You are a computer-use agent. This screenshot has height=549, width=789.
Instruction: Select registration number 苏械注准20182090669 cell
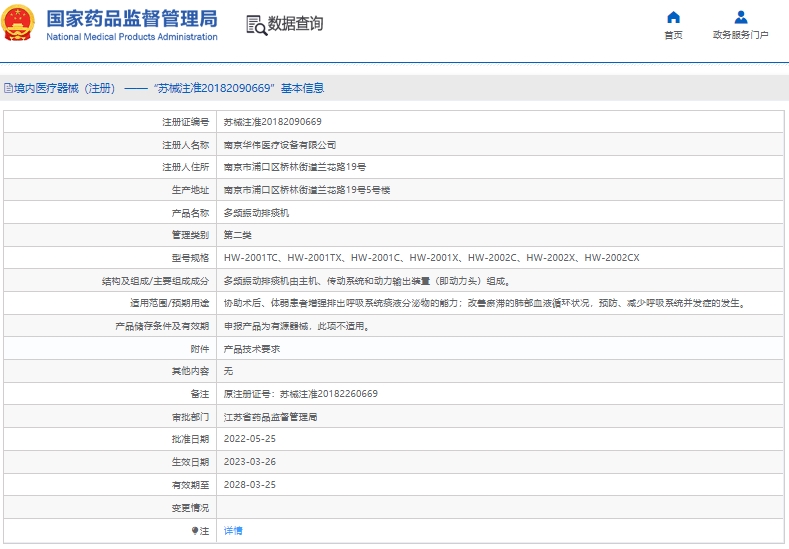272,122
